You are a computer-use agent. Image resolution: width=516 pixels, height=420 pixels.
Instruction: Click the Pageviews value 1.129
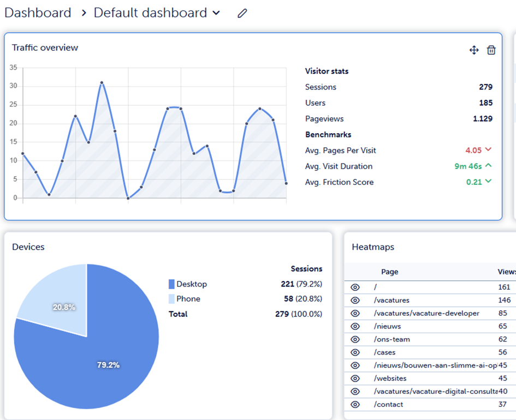[x=483, y=119]
